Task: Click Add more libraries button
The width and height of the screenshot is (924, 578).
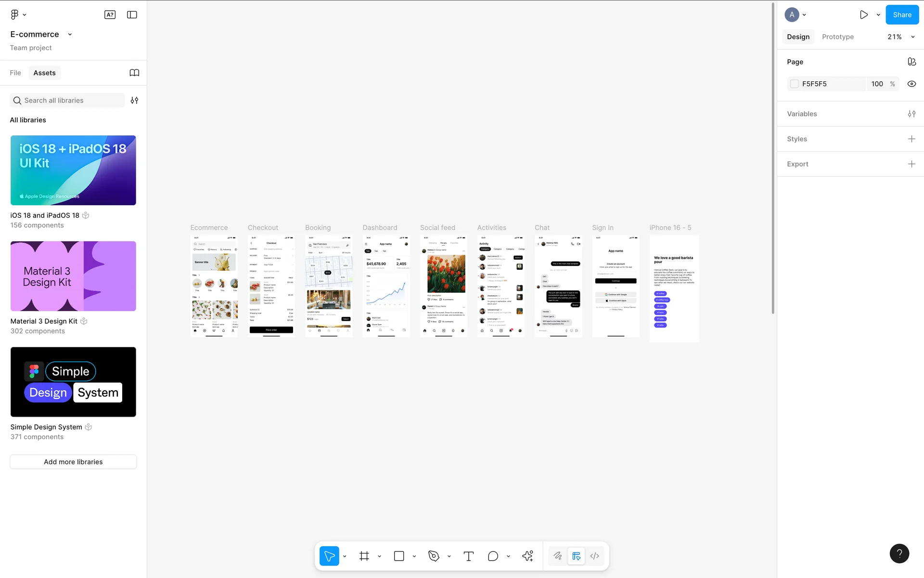Action: [73, 461]
